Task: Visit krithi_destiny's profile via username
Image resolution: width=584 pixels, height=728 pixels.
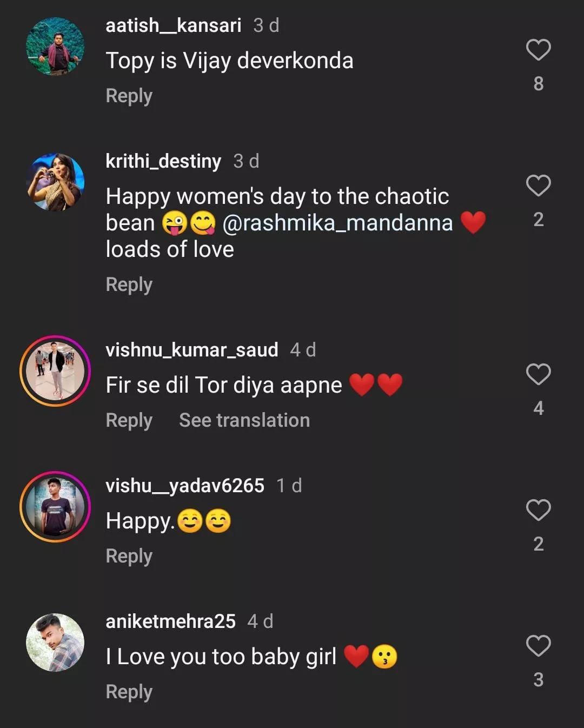Action: pyautogui.click(x=163, y=161)
